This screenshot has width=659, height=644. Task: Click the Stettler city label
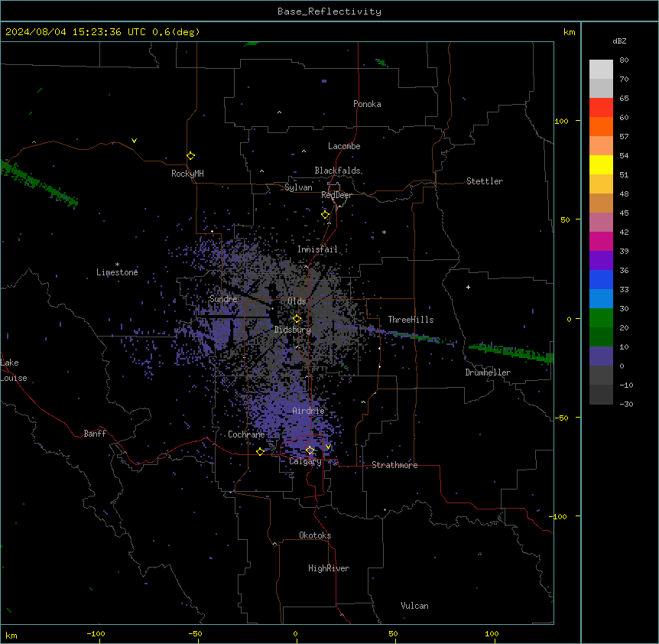point(485,181)
